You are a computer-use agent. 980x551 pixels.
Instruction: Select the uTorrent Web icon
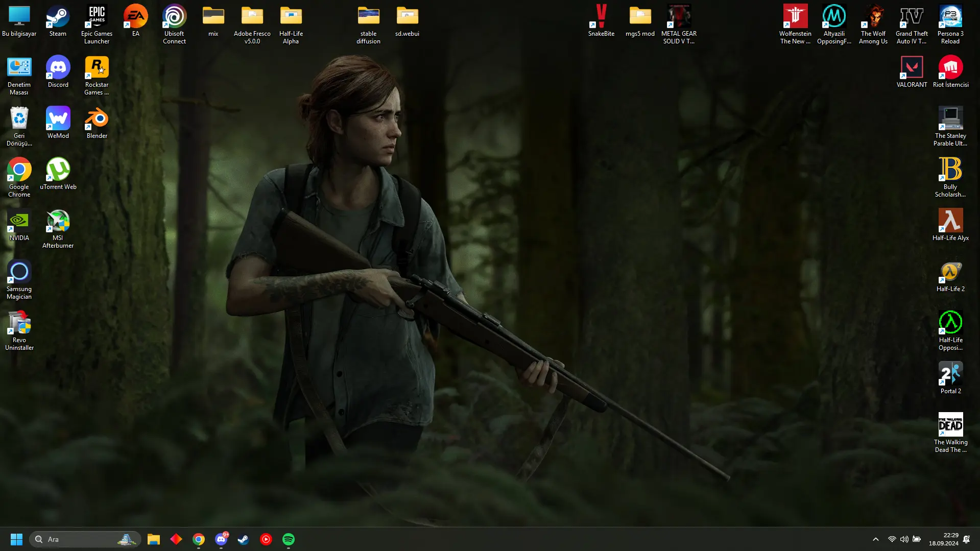click(x=58, y=175)
